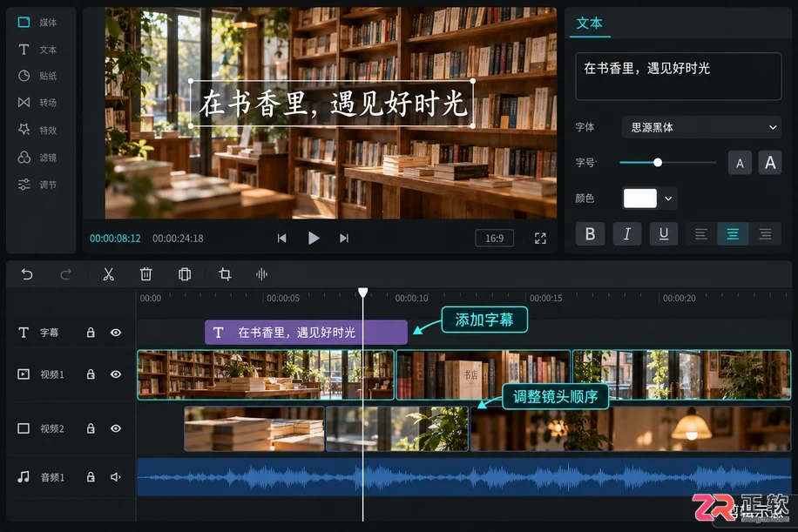Increase font size with large A button
Image resolution: width=798 pixels, height=532 pixels.
point(770,163)
